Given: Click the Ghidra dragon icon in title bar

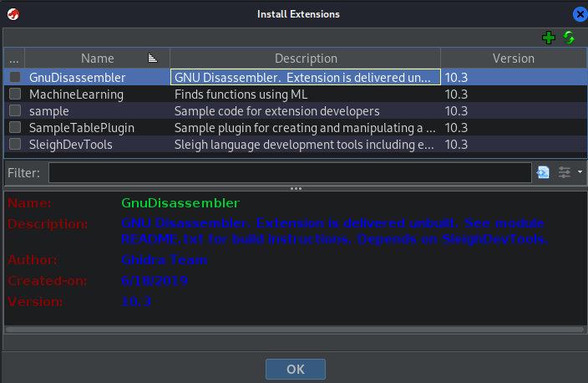Looking at the screenshot, I should coord(13,14).
